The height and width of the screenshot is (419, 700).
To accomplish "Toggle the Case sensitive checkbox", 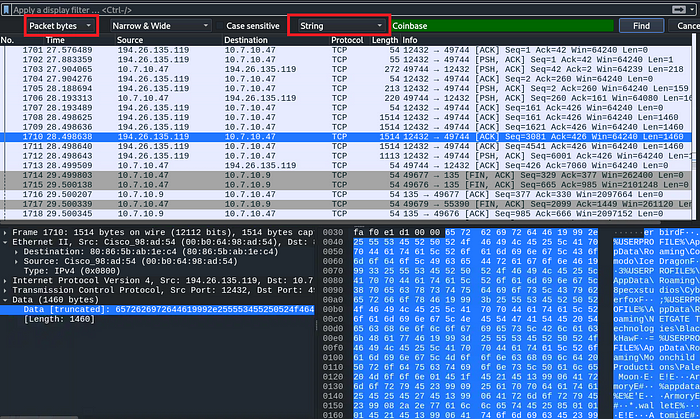I will tap(219, 26).
